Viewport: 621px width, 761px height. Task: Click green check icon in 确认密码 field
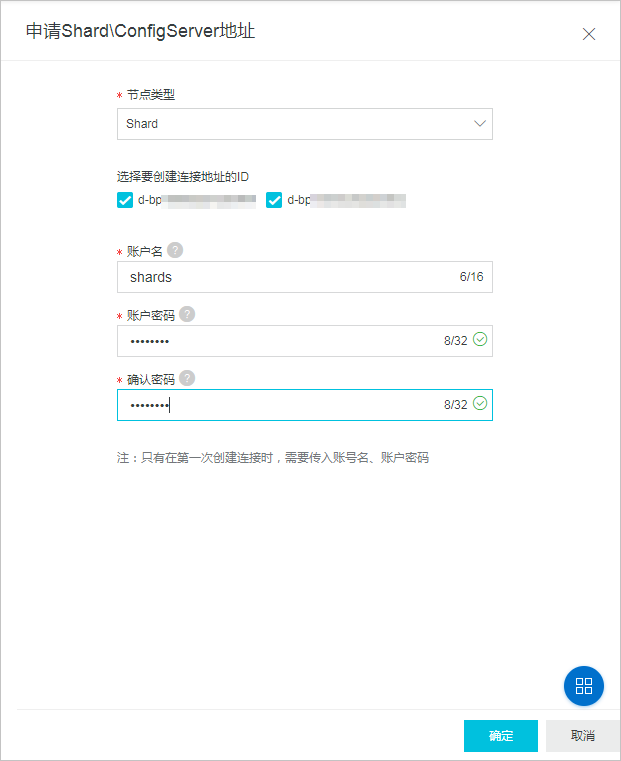(x=480, y=403)
